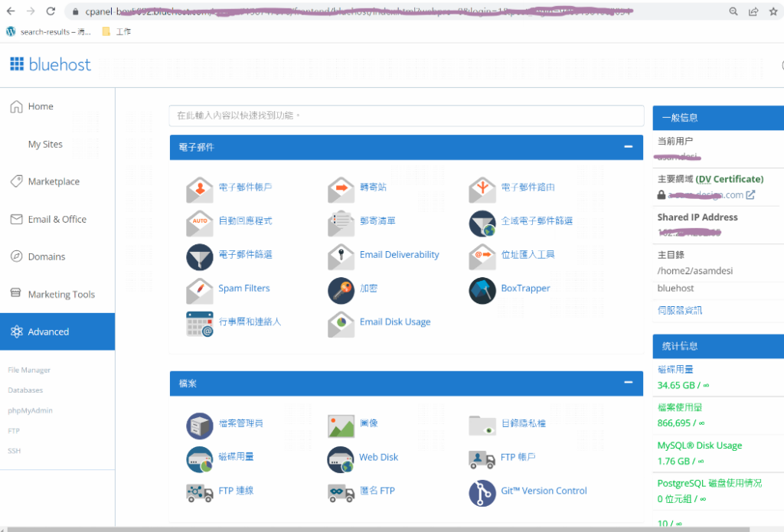Reload the page with browser refresh button
The width and height of the screenshot is (784, 532).
(51, 11)
